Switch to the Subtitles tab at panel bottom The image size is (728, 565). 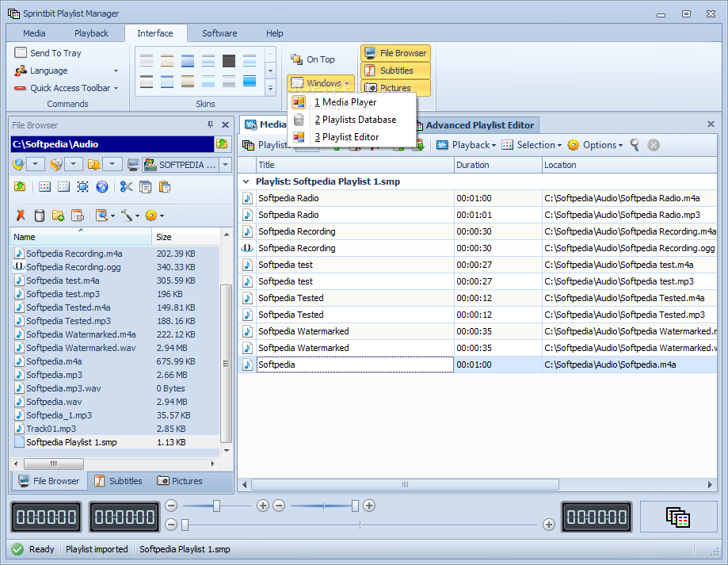click(119, 481)
